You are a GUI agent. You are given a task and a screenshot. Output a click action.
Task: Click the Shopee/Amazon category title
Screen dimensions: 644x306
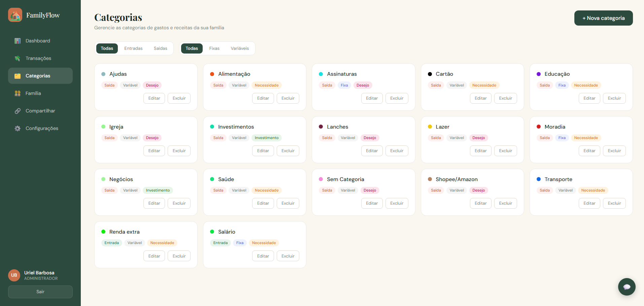click(456, 179)
